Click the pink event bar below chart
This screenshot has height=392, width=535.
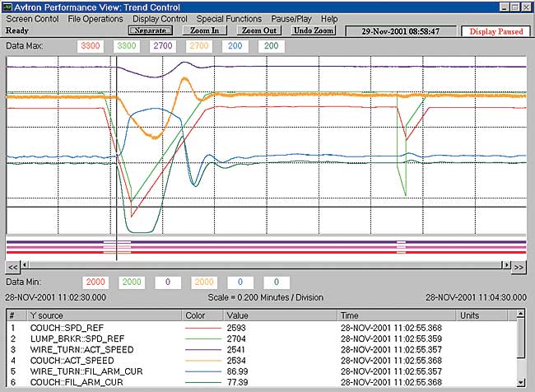[x=266, y=247]
